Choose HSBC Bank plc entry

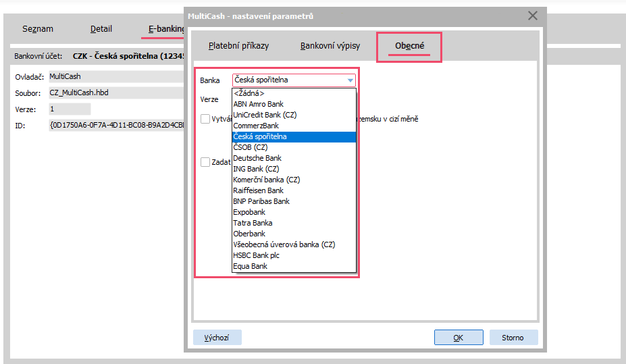click(294, 255)
